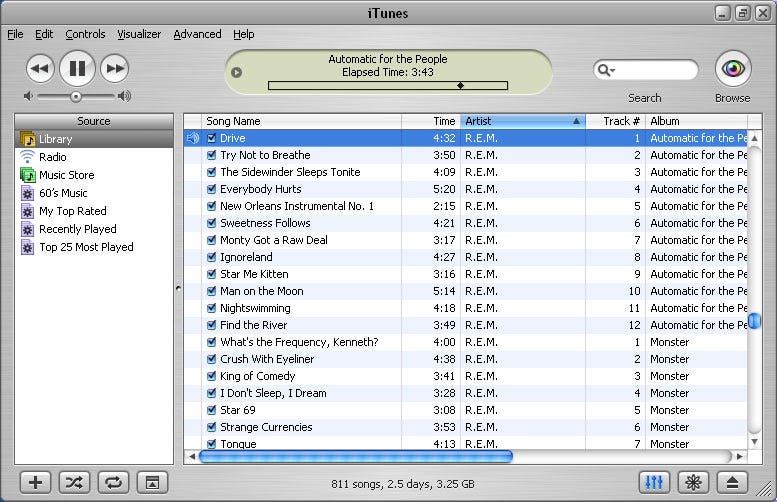This screenshot has height=502, width=777.
Task: Sort by the Album column header
Action: 696,121
